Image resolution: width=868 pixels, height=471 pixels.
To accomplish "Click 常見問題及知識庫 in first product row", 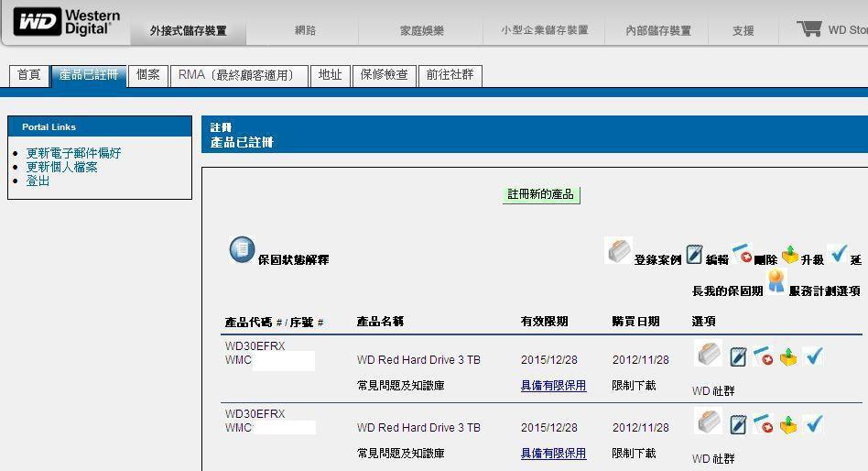I will point(401,386).
